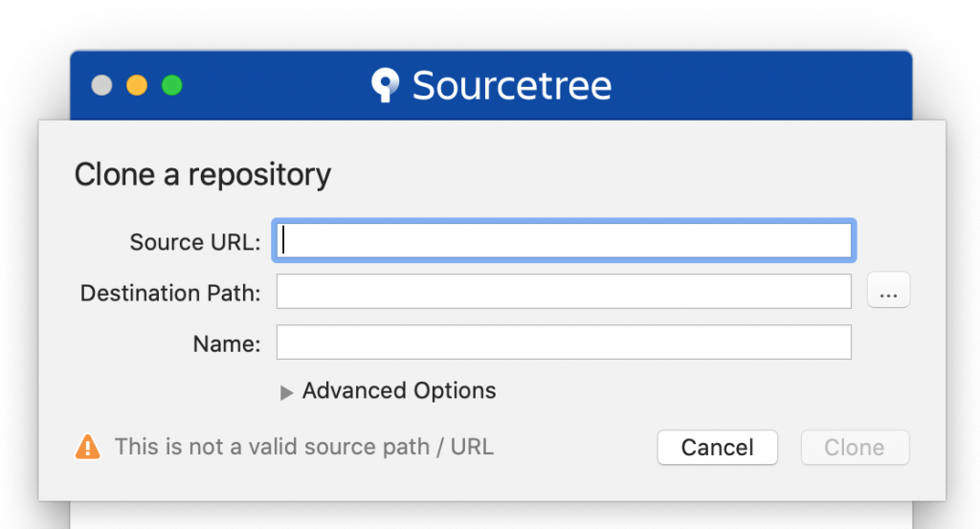Maximize the window with the green button
Viewport: 980px width, 529px height.
171,86
